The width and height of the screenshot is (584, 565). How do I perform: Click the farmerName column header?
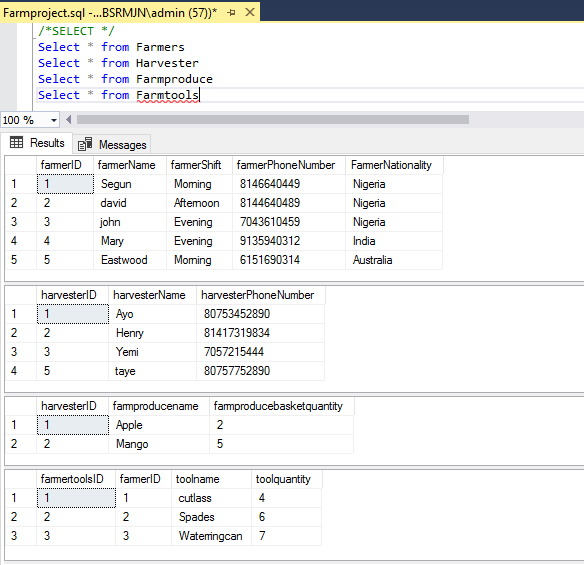click(130, 165)
